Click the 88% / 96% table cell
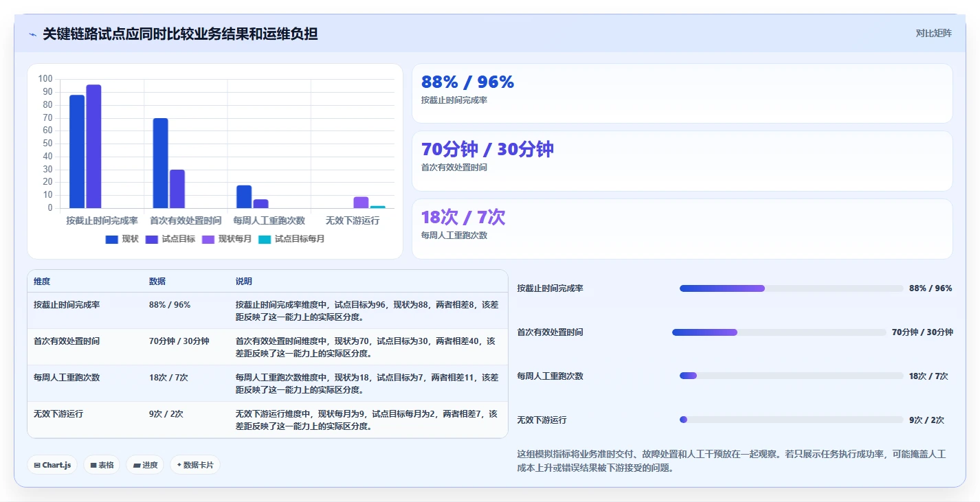The width and height of the screenshot is (980, 502). pyautogui.click(x=170, y=304)
